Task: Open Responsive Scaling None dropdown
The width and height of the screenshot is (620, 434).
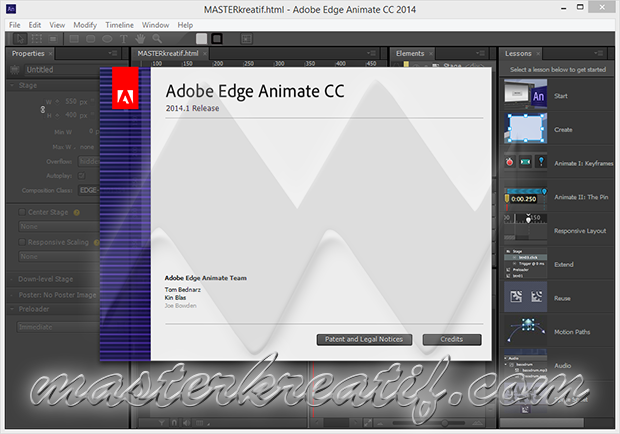Action: 59,257
